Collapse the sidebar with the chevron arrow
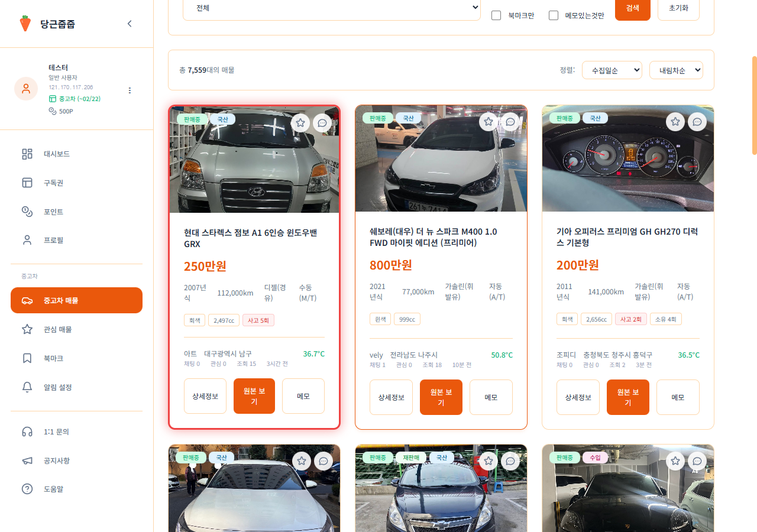This screenshot has width=757, height=532. [130, 24]
